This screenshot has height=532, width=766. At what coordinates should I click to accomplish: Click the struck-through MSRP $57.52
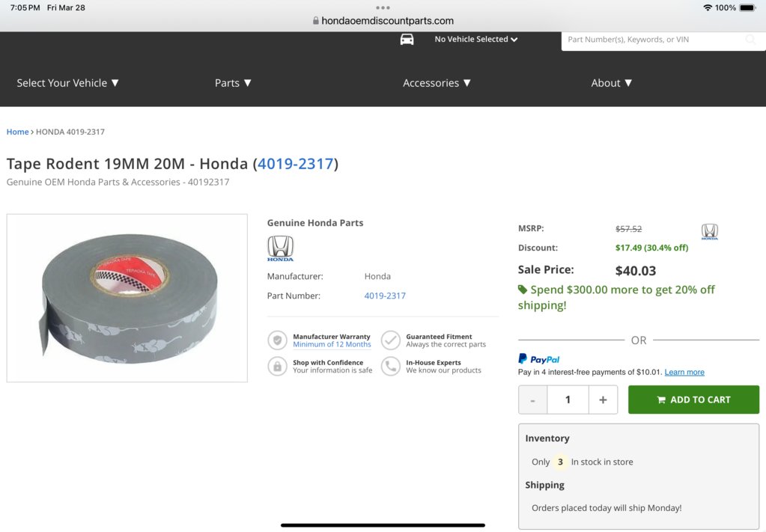[629, 229]
